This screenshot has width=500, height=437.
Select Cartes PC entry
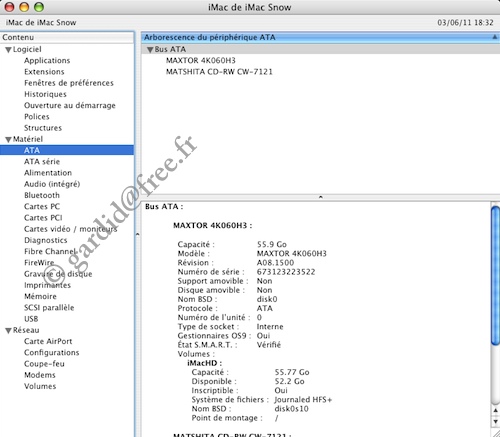point(42,207)
